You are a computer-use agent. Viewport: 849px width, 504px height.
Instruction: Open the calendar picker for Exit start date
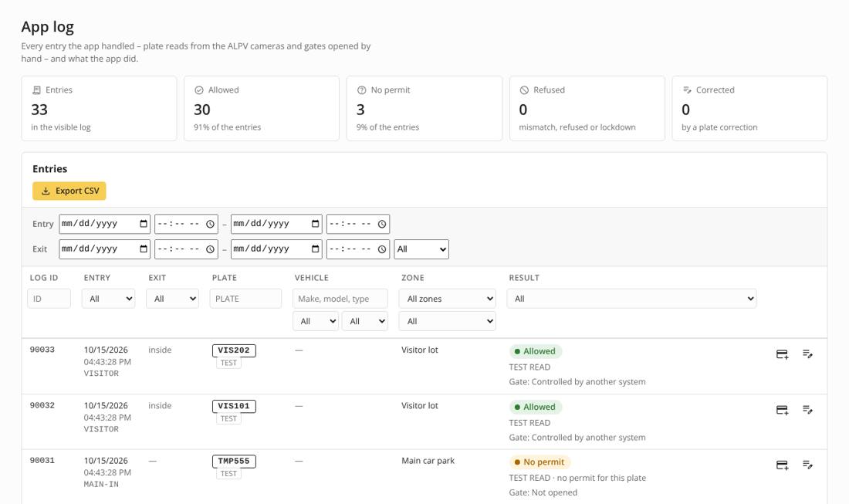pyautogui.click(x=144, y=249)
